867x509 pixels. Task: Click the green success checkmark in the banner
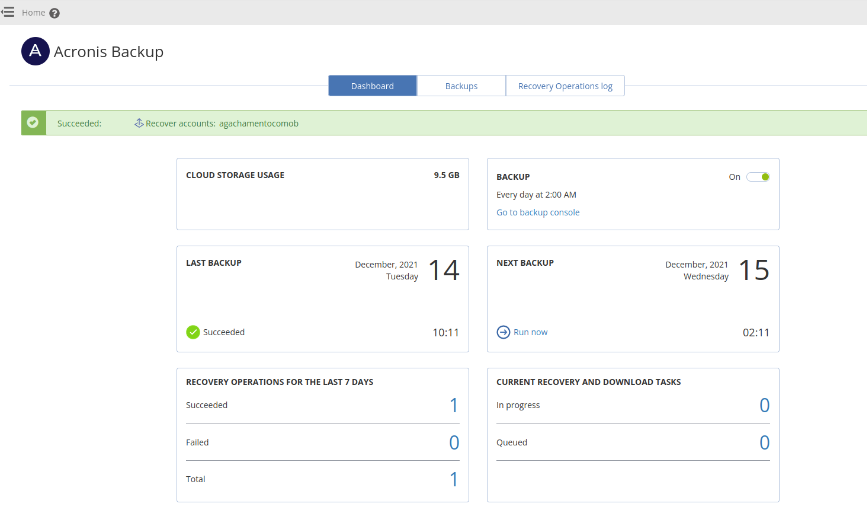pos(33,123)
